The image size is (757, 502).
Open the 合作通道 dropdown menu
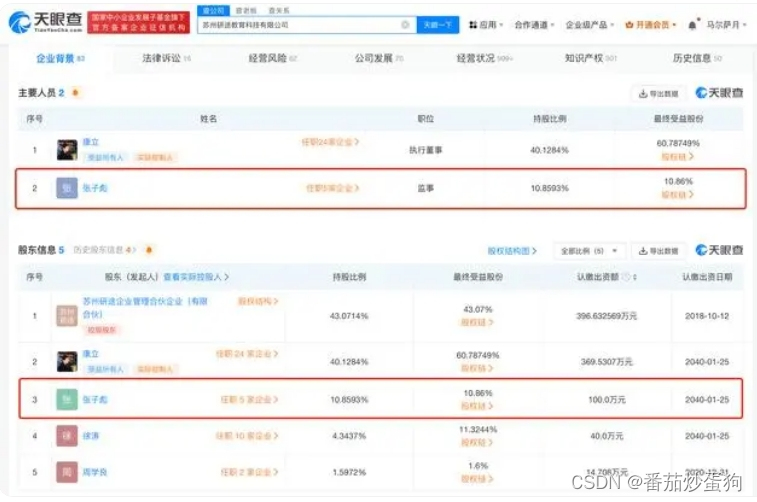pyautogui.click(x=534, y=25)
